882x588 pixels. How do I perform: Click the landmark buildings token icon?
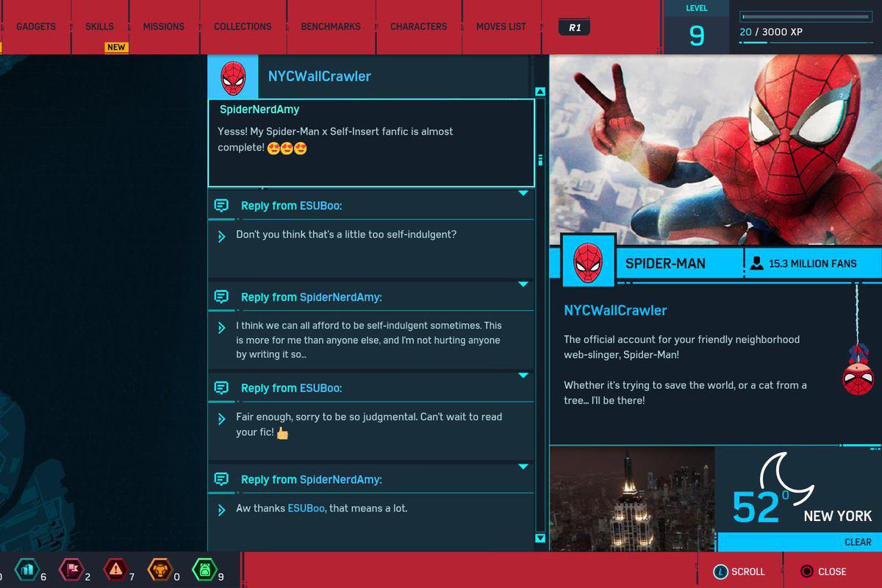point(26,570)
